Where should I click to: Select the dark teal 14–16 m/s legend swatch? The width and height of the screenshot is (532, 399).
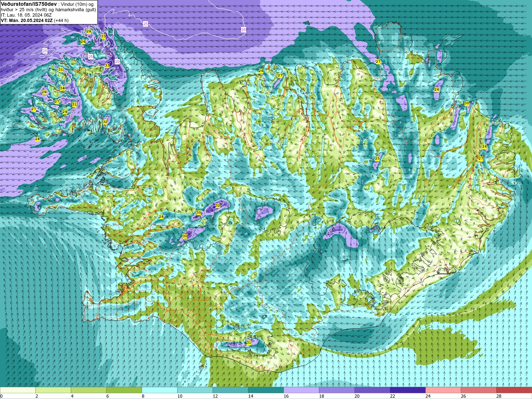click(x=266, y=390)
